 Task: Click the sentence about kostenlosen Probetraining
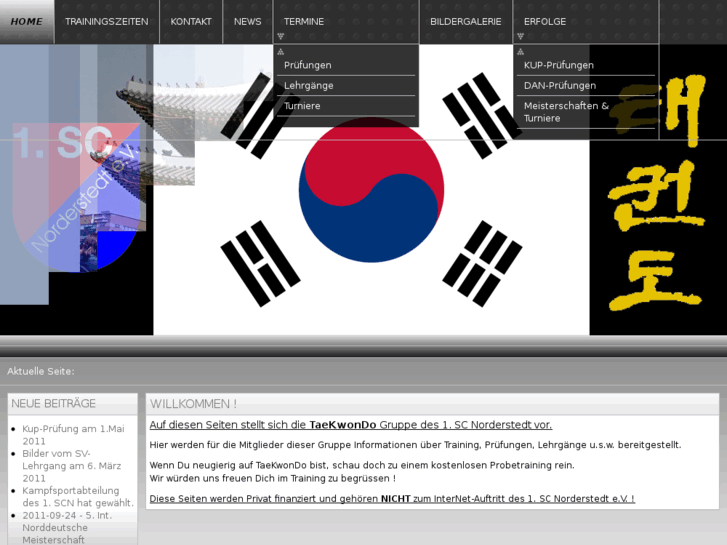pyautogui.click(x=362, y=465)
